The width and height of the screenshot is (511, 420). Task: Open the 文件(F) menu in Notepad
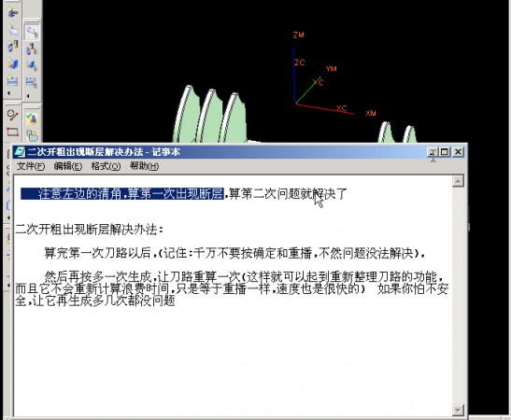[30, 166]
